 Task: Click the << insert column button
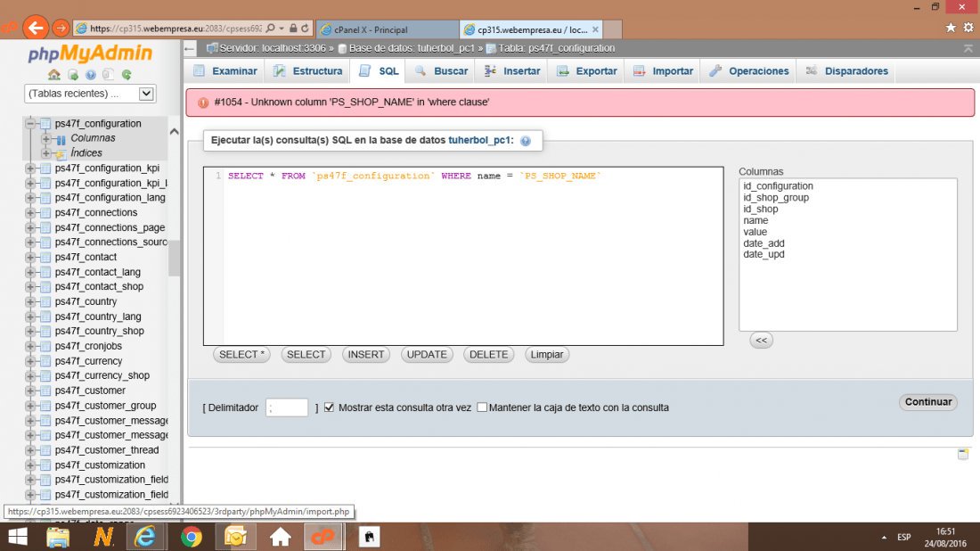(761, 341)
